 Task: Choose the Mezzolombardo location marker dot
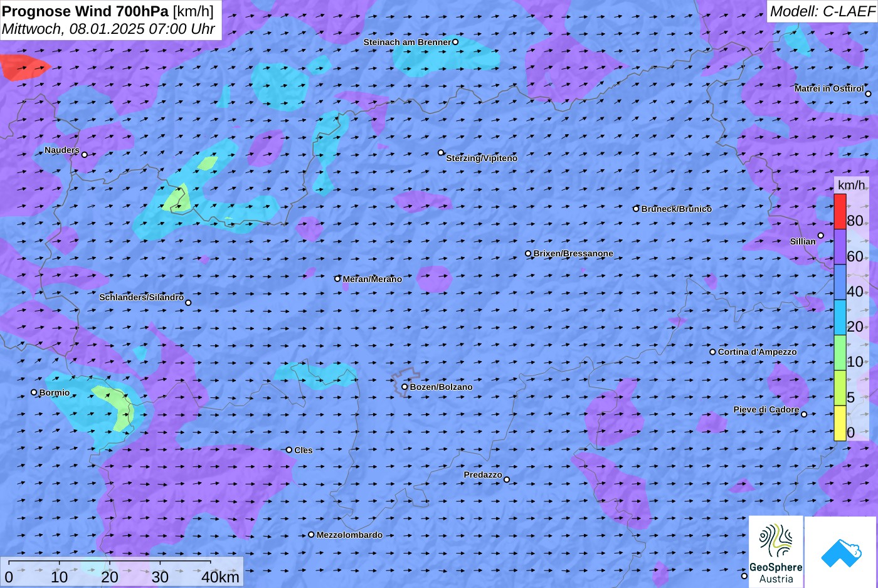(311, 535)
